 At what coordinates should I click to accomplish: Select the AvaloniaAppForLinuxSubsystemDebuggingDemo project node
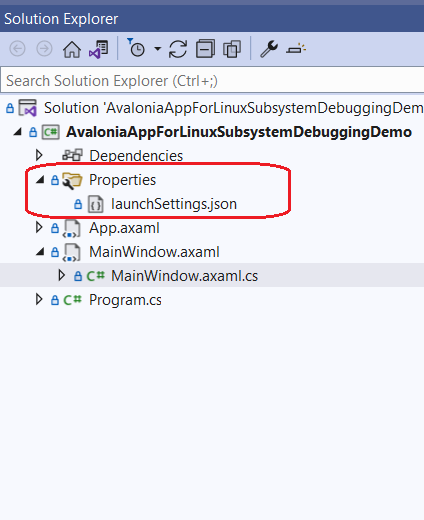(x=239, y=132)
